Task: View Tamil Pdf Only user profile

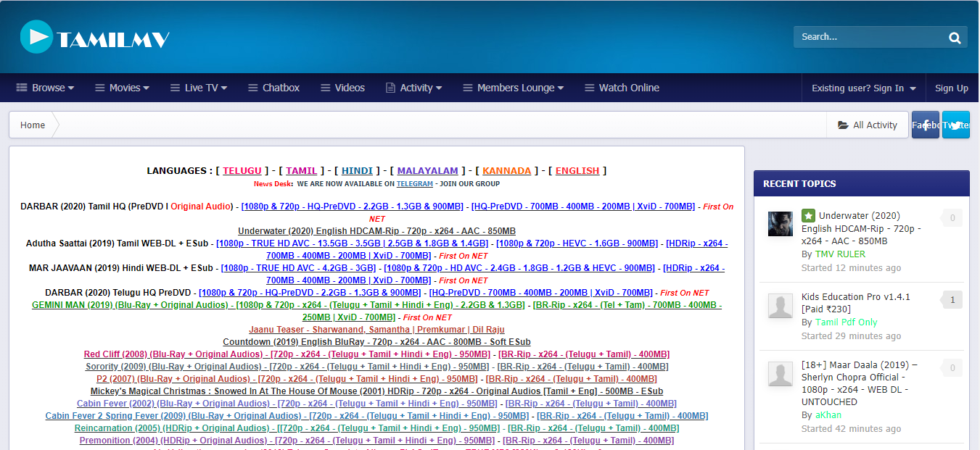Action: click(847, 322)
